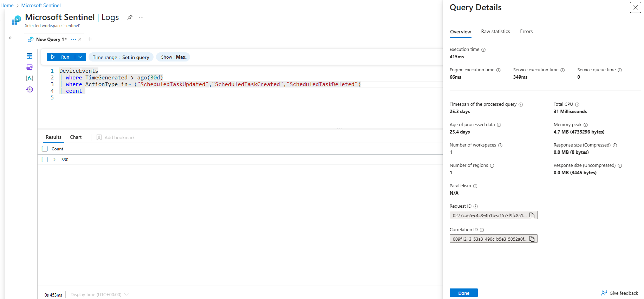Viewport: 644px width, 299px height.
Task: Copy the Correlation ID value
Action: [532, 239]
